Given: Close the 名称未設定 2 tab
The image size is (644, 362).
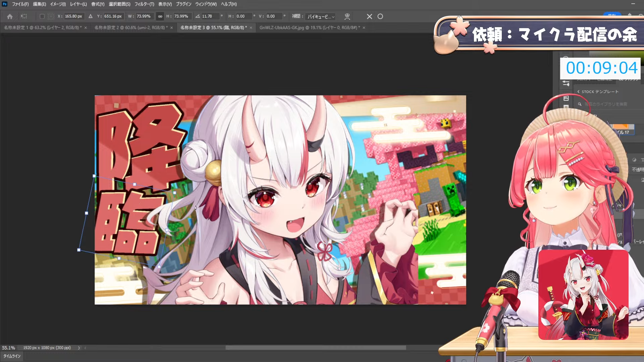Looking at the screenshot, I should click(x=171, y=27).
